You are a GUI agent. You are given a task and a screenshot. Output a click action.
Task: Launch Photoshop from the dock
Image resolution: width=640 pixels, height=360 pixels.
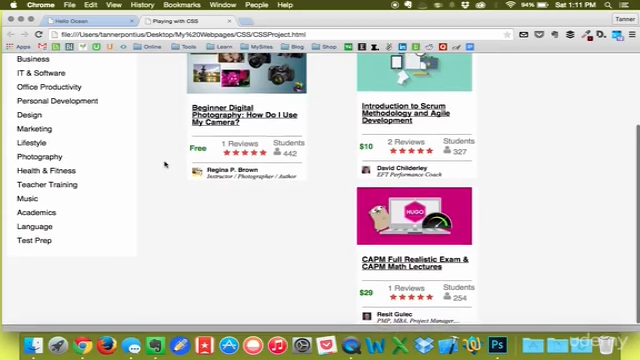[498, 346]
